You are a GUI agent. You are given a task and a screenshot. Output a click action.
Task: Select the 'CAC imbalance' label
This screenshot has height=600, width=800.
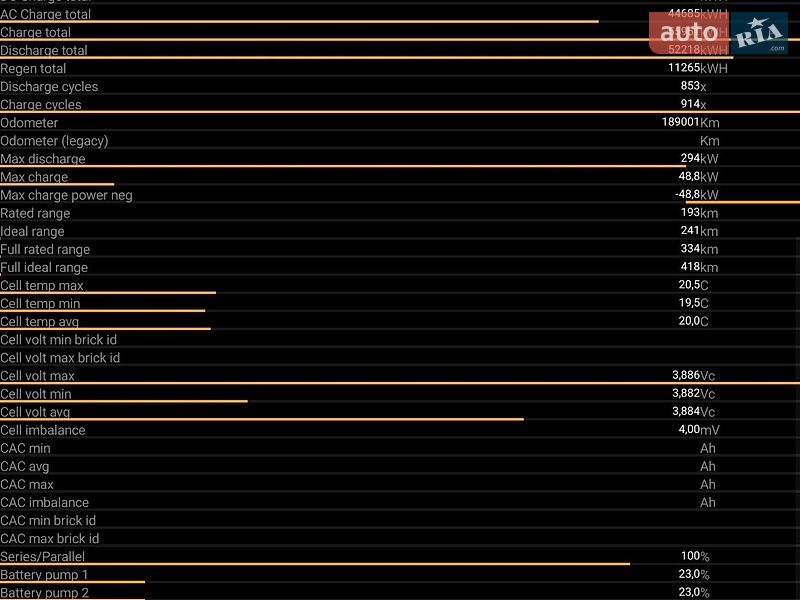coord(44,503)
